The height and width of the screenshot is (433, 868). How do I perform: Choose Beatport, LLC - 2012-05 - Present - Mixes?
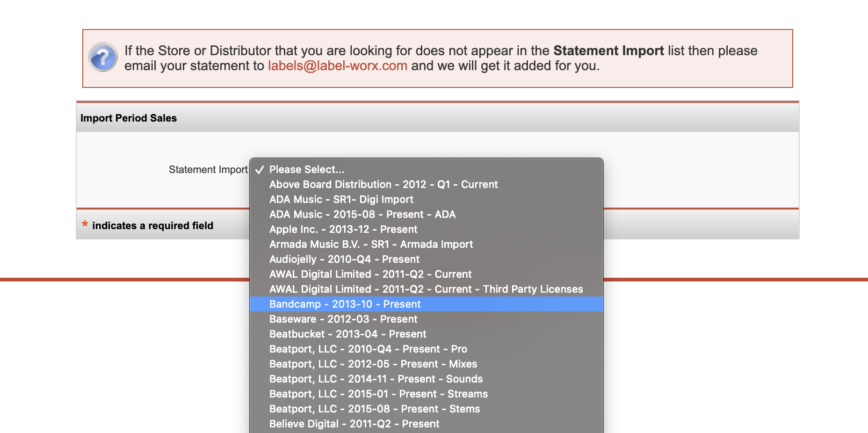pos(427,364)
